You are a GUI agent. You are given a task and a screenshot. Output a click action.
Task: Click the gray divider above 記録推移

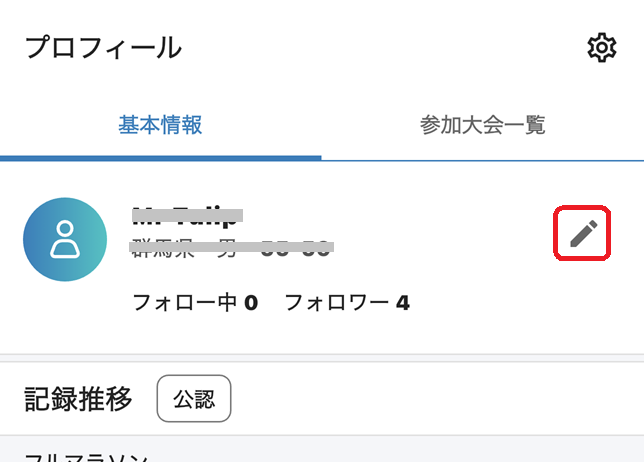click(322, 358)
